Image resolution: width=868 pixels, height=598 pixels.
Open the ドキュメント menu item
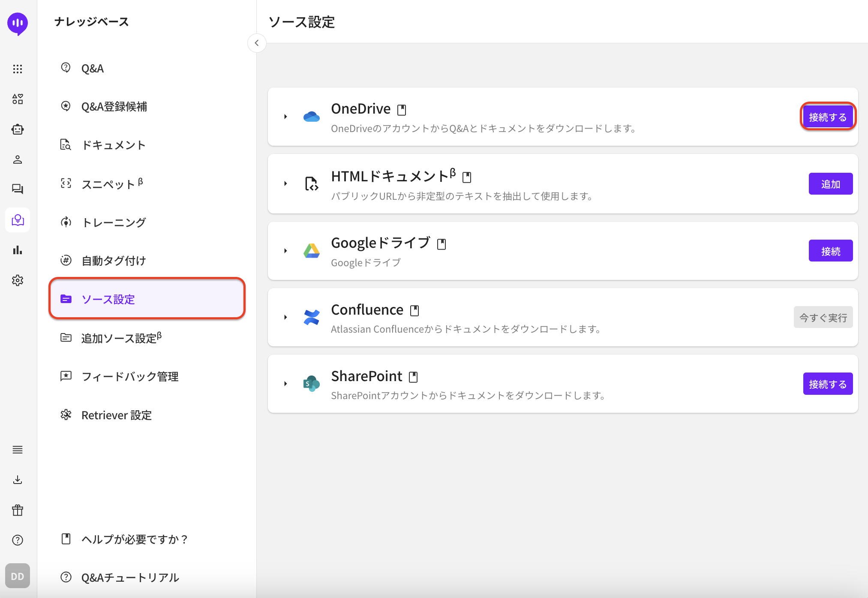coord(114,145)
